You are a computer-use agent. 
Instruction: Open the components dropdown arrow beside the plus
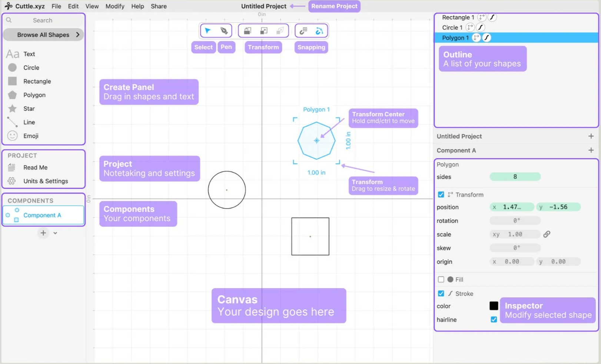55,233
